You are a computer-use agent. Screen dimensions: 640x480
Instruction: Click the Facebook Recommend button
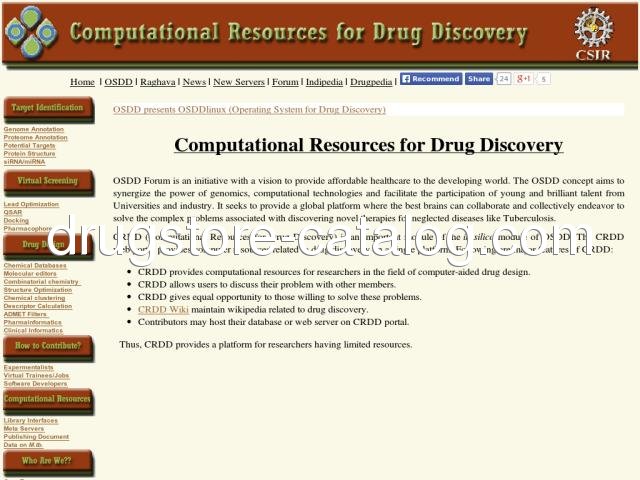(431, 78)
